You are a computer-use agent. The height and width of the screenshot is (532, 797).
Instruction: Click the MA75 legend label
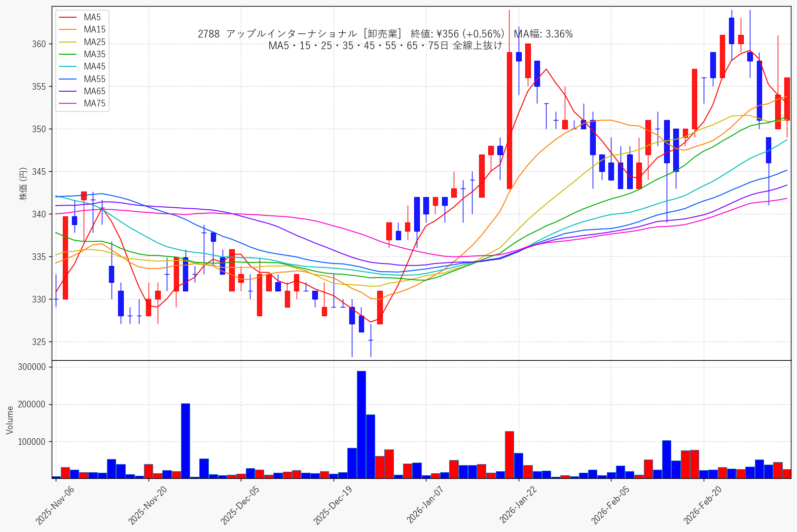(x=95, y=103)
